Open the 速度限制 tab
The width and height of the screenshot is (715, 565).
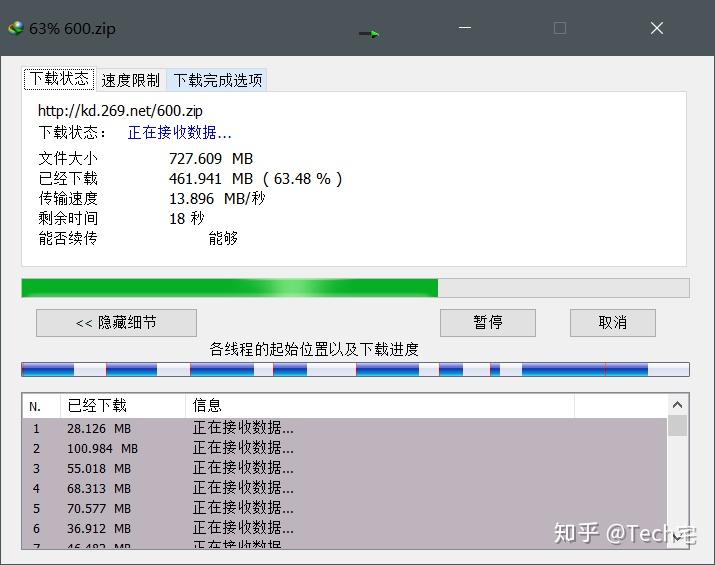(x=130, y=80)
